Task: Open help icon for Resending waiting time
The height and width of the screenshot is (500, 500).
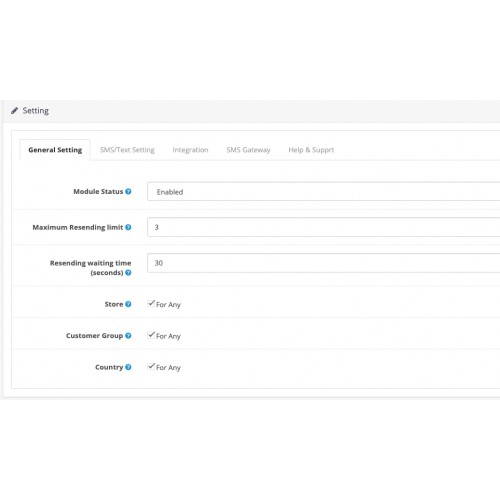Action: tap(128, 273)
